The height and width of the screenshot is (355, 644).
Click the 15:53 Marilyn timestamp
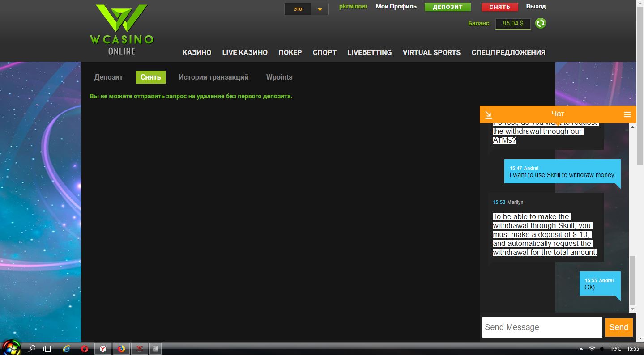[x=508, y=202]
